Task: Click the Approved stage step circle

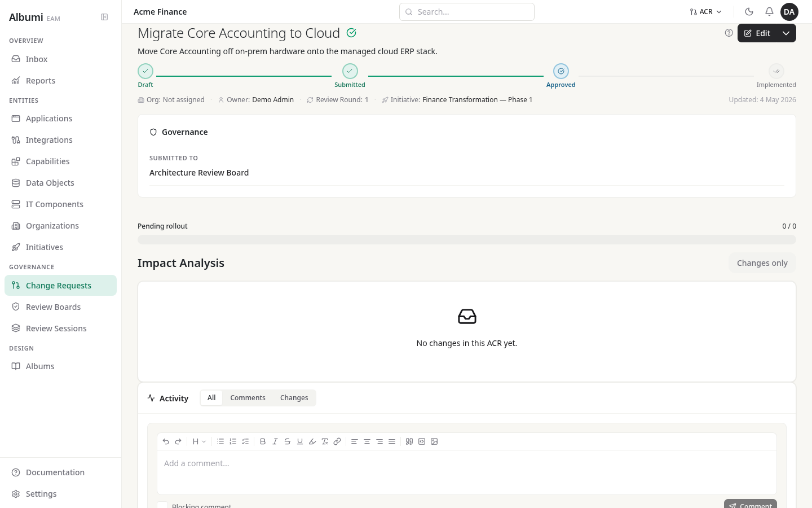Action: 561,71
